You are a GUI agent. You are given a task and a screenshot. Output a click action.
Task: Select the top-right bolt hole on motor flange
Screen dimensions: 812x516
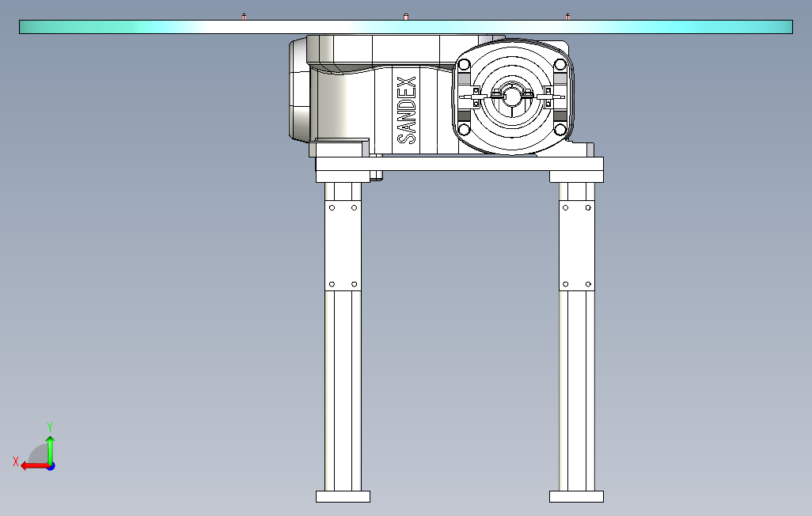560,65
